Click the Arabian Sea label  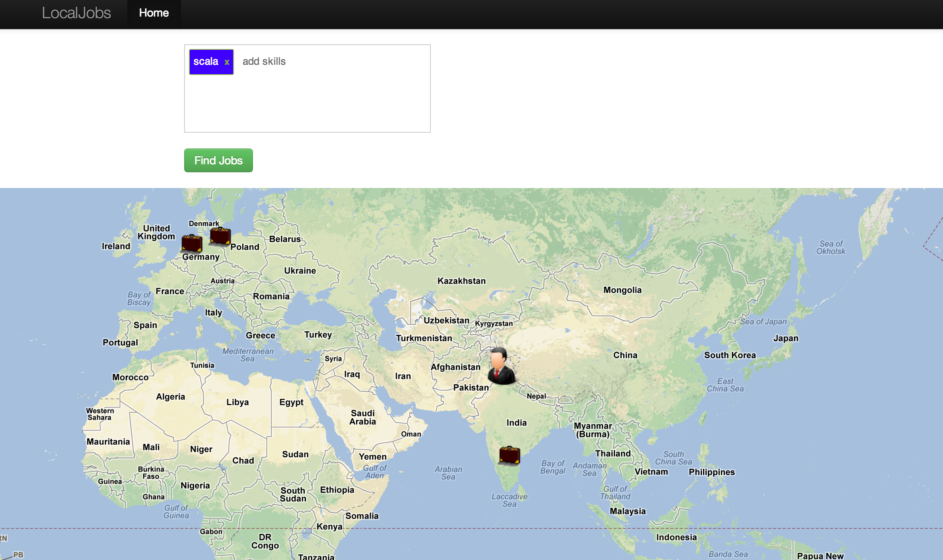tap(448, 473)
